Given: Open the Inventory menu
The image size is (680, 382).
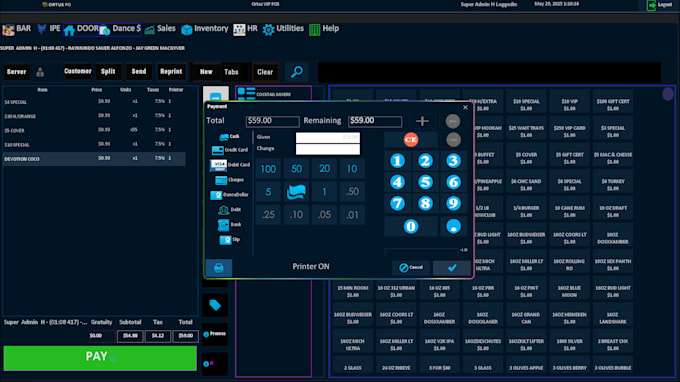Looking at the screenshot, I should pyautogui.click(x=205, y=29).
